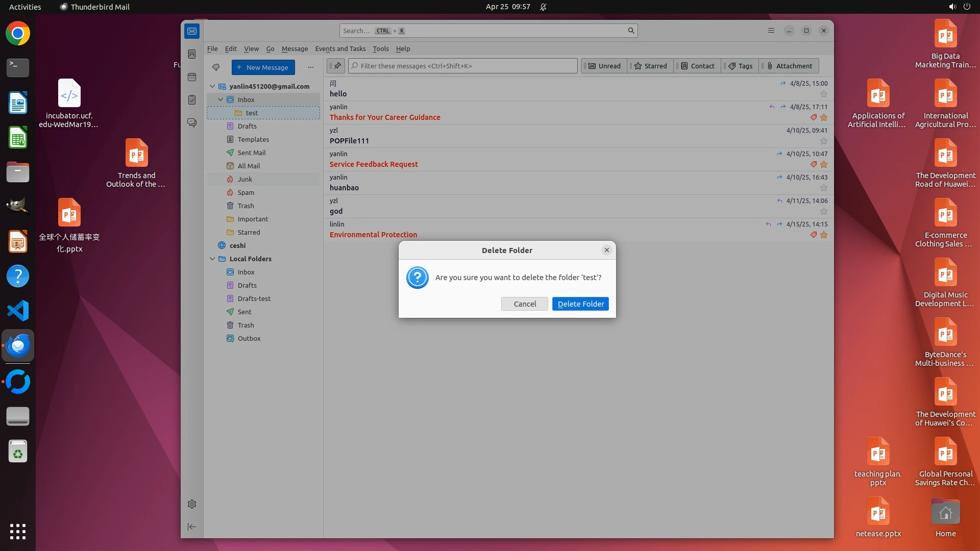Screen dimensions: 980x551
Task: Collapse the Local Folders tree
Action: pyautogui.click(x=212, y=259)
